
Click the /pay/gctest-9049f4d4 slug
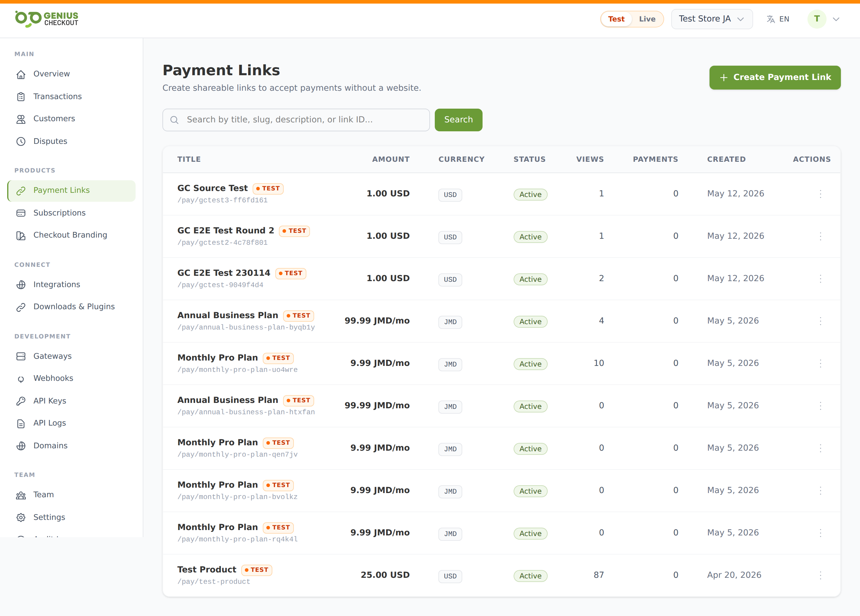[220, 285]
